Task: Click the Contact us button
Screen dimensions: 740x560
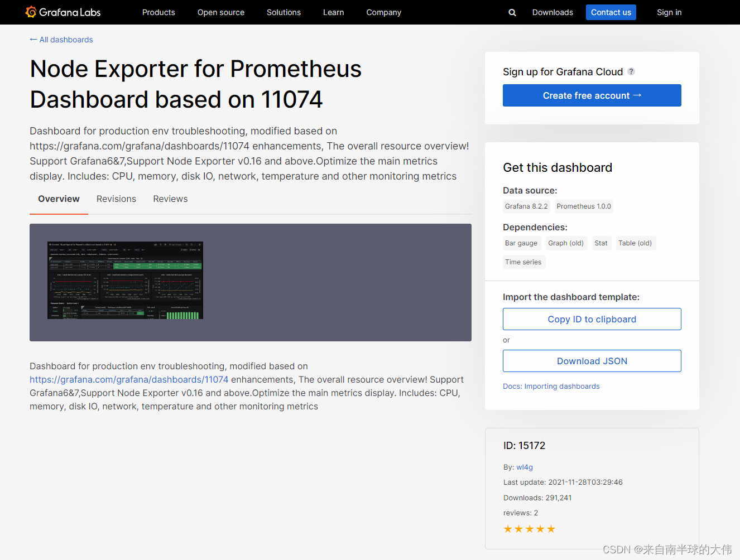Action: coord(611,12)
